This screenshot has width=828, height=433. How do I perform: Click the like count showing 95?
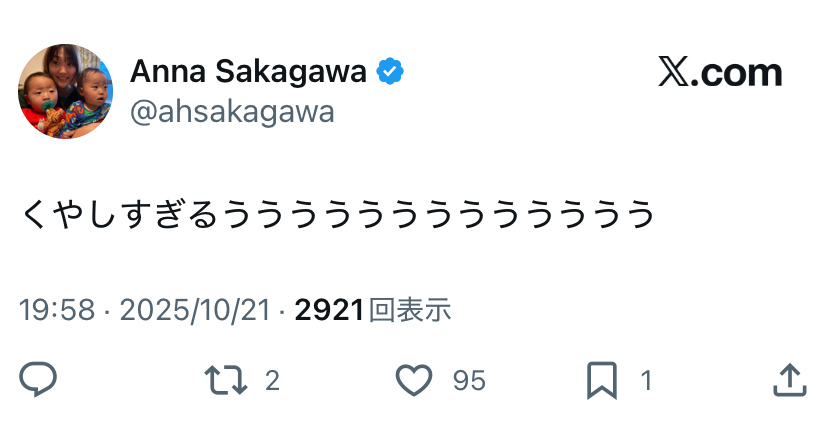[469, 381]
